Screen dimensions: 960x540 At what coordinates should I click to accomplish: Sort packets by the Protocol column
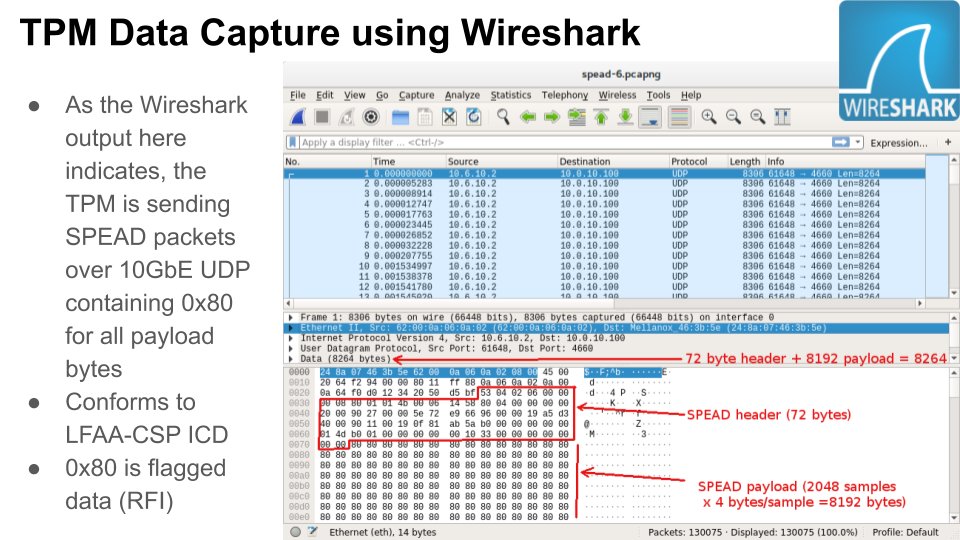point(698,161)
